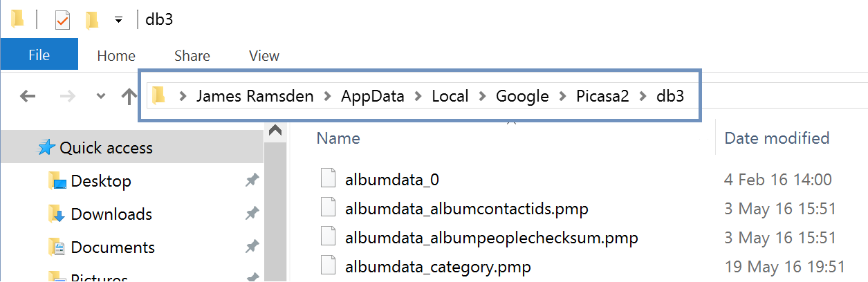The width and height of the screenshot is (868, 282).
Task: Open Desktop from Quick access
Action: coord(101,181)
